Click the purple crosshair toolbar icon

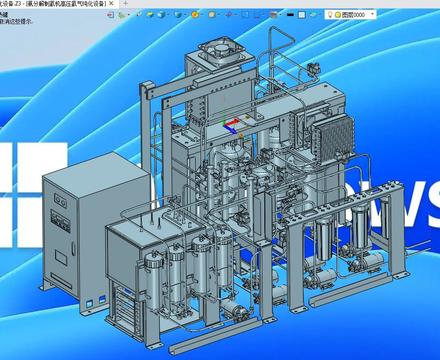(229, 15)
